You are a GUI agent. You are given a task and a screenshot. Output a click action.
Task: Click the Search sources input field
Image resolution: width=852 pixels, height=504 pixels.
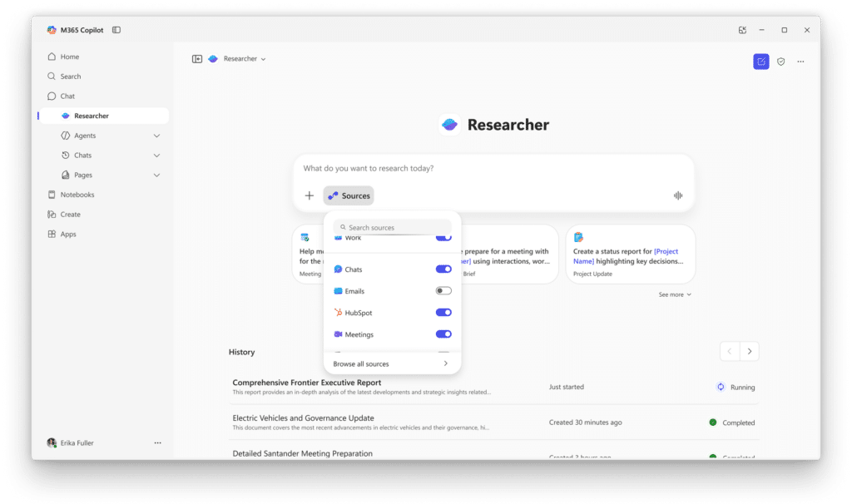point(391,226)
